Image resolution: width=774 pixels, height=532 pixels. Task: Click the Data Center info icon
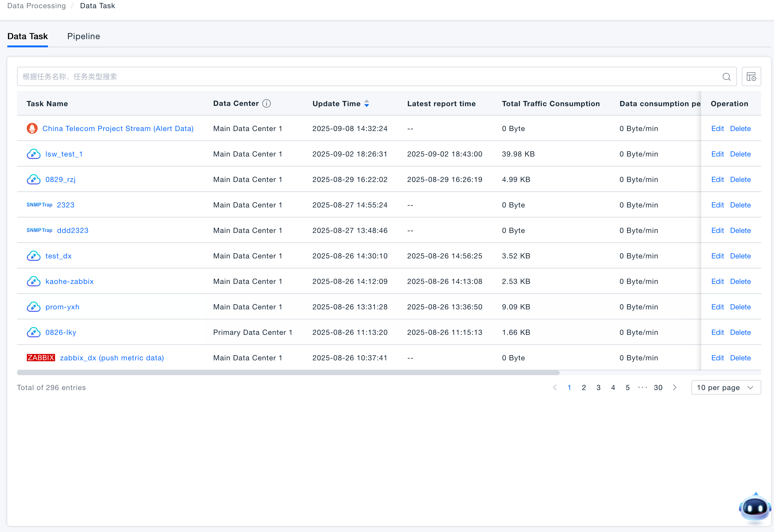pyautogui.click(x=266, y=104)
